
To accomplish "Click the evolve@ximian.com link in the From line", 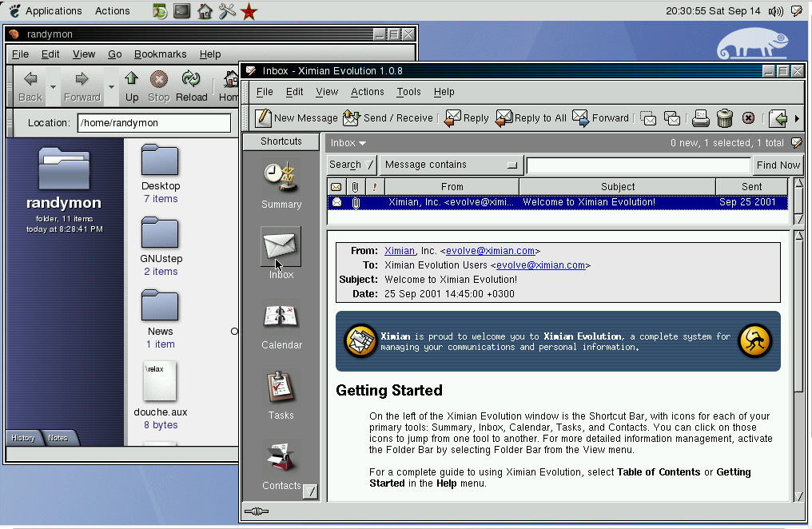I will point(490,251).
